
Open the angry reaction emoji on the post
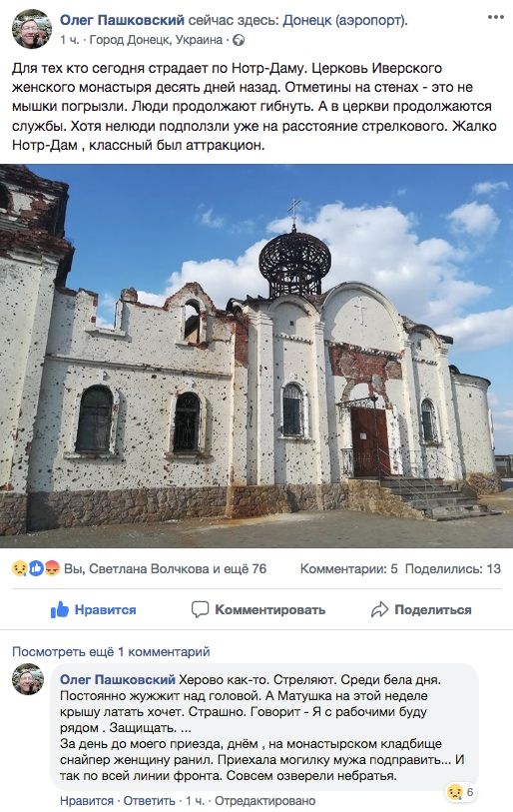pos(52,568)
